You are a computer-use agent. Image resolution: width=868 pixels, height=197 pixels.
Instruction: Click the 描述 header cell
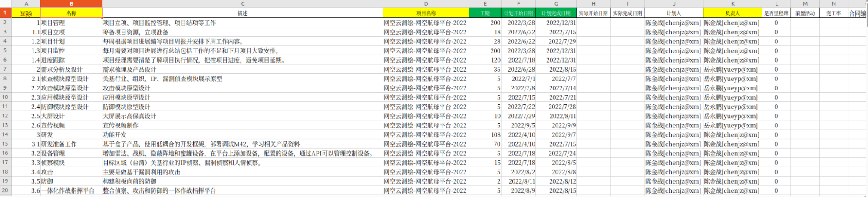(x=242, y=13)
